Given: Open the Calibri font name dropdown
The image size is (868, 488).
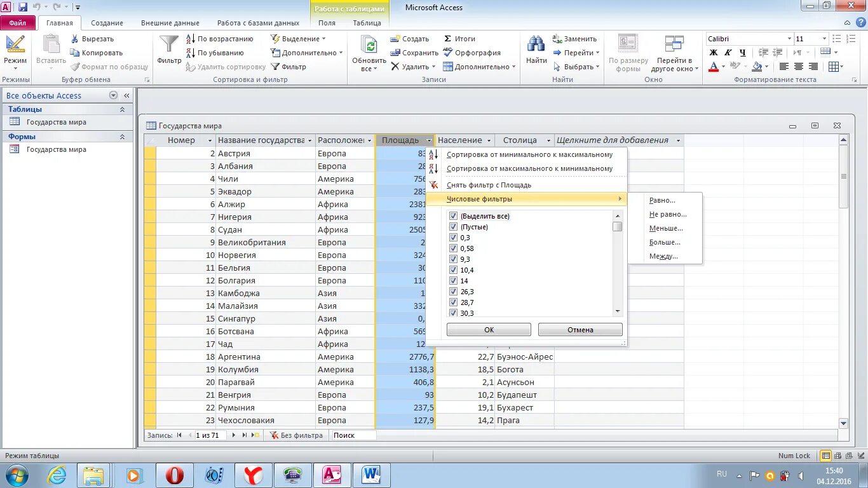Looking at the screenshot, I should tap(790, 39).
